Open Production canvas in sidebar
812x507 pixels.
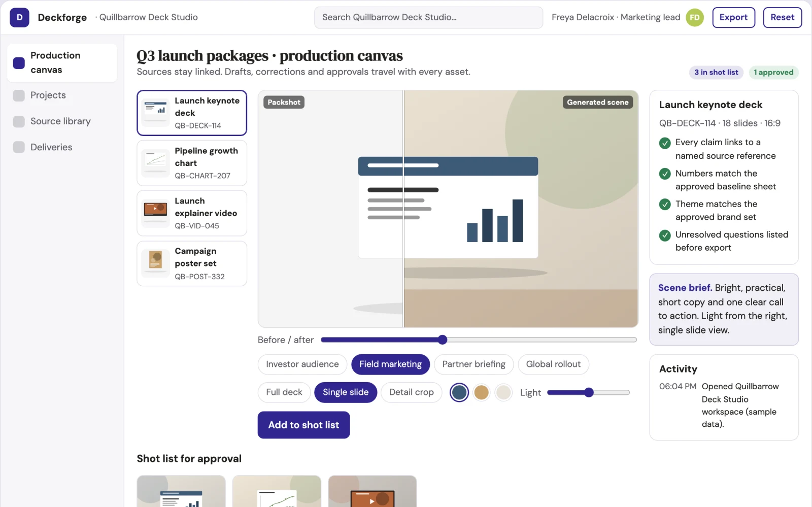coord(62,63)
